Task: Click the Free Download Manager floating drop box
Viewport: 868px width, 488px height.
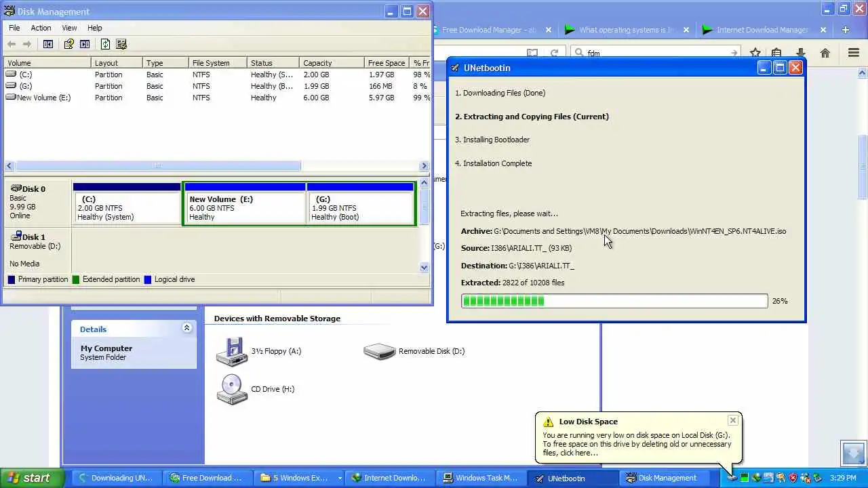Action: click(854, 453)
